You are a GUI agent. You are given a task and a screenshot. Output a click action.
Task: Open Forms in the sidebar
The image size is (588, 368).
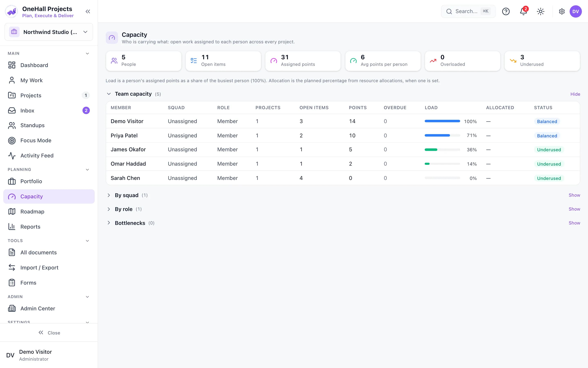click(x=49, y=283)
